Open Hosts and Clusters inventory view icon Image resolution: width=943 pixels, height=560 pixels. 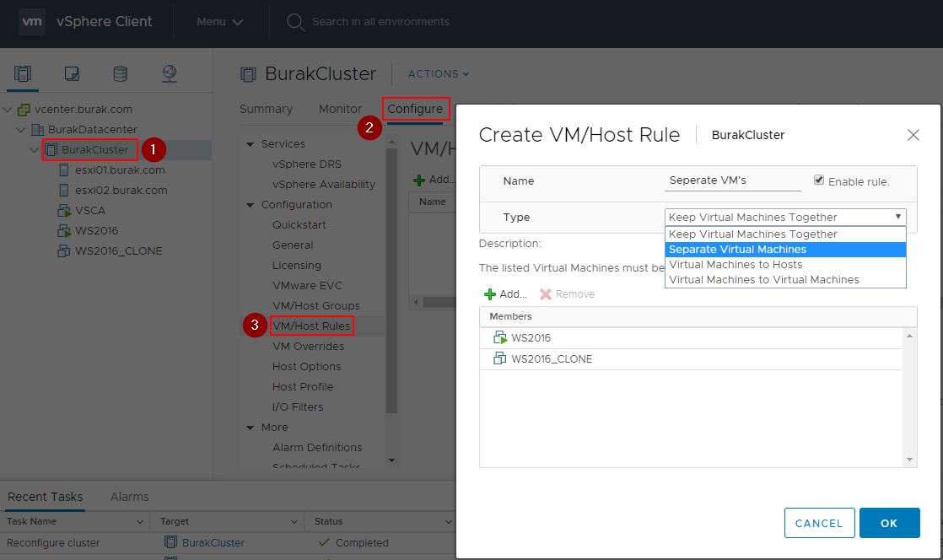click(23, 74)
